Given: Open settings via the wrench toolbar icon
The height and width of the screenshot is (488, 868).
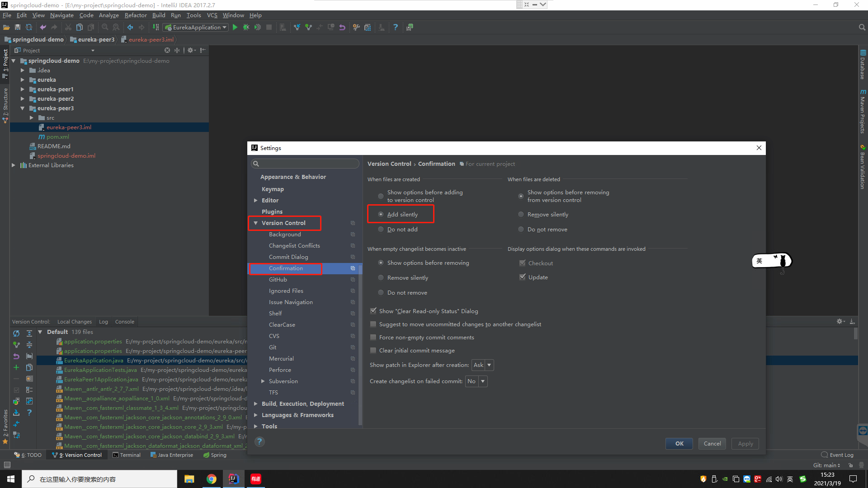Looking at the screenshot, I should 356,28.
